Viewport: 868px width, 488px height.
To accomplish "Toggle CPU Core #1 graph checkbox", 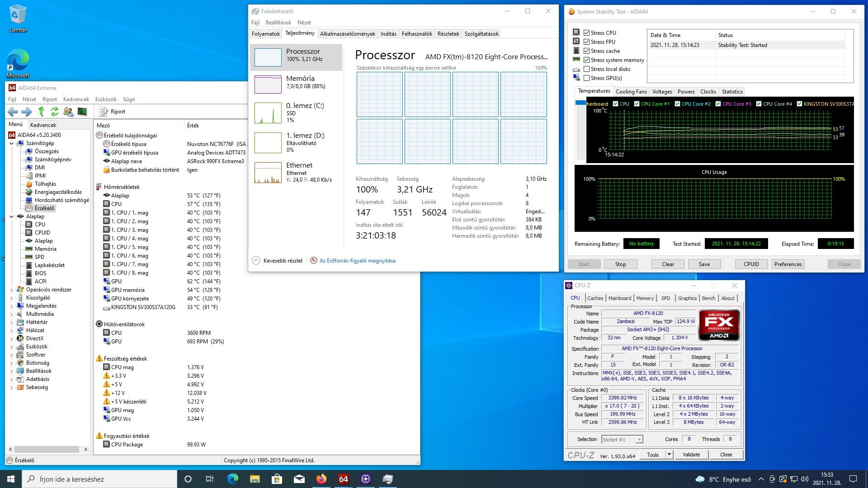I will pyautogui.click(x=637, y=104).
